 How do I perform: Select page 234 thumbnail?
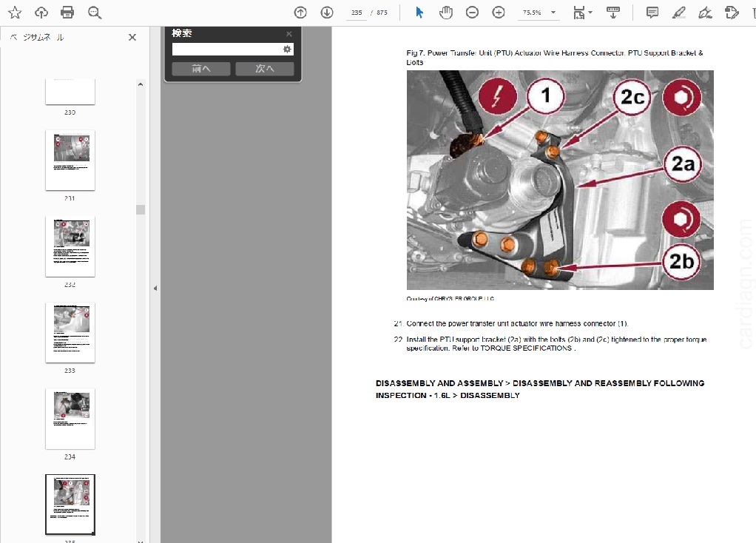click(x=70, y=419)
